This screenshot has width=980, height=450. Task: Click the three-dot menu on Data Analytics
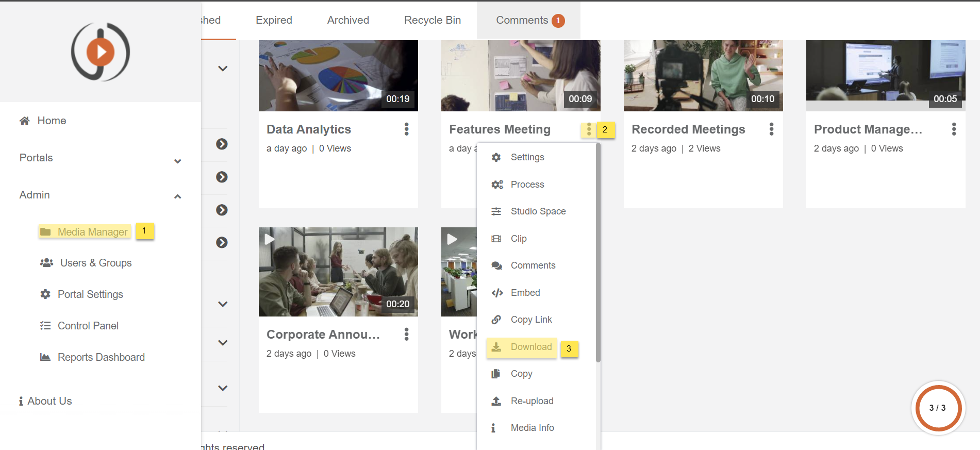(406, 129)
